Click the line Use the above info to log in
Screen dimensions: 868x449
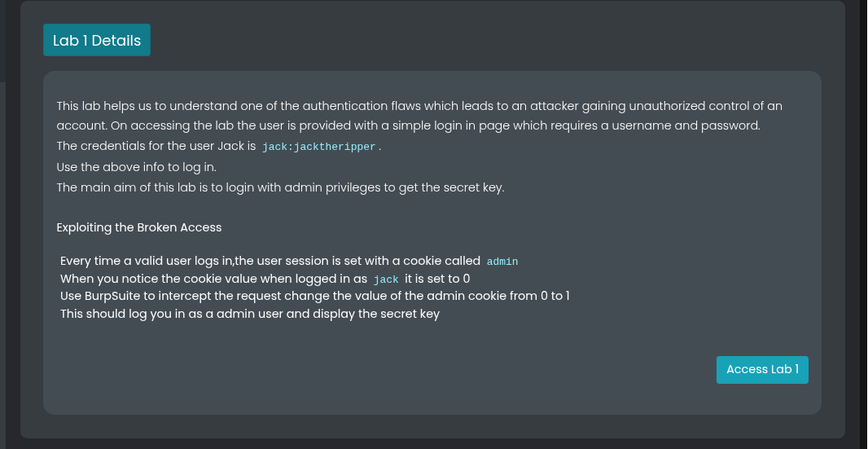pos(136,167)
